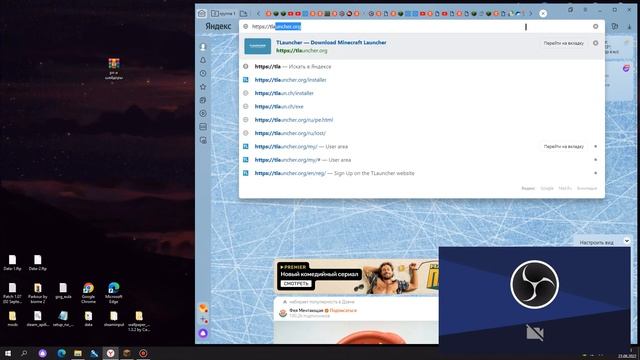Open the Patch 1.07 file on the desktop
640x360 pixels.
12,293
